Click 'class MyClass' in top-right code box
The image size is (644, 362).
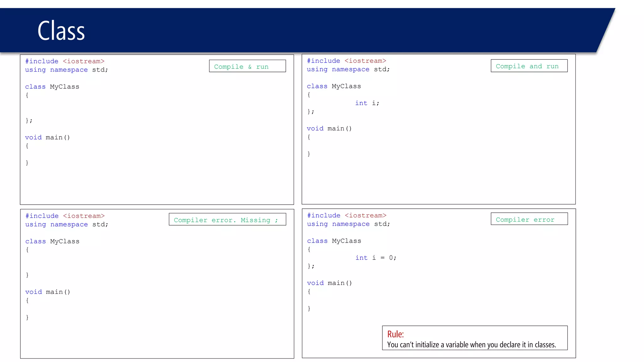coord(334,86)
